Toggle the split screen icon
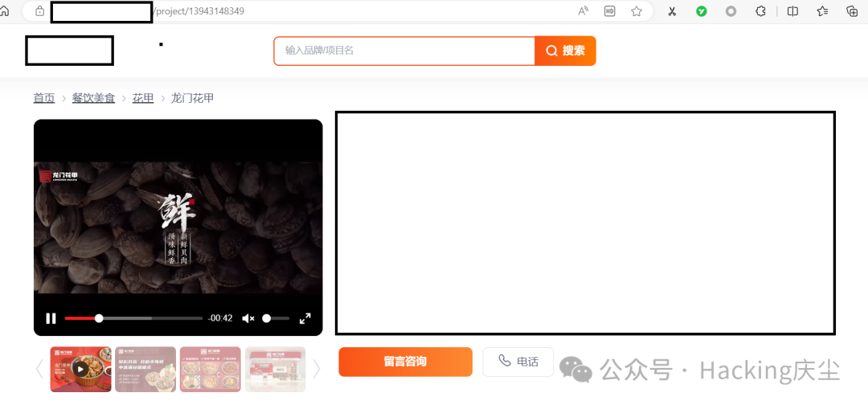This screenshot has height=405, width=868. 792,11
